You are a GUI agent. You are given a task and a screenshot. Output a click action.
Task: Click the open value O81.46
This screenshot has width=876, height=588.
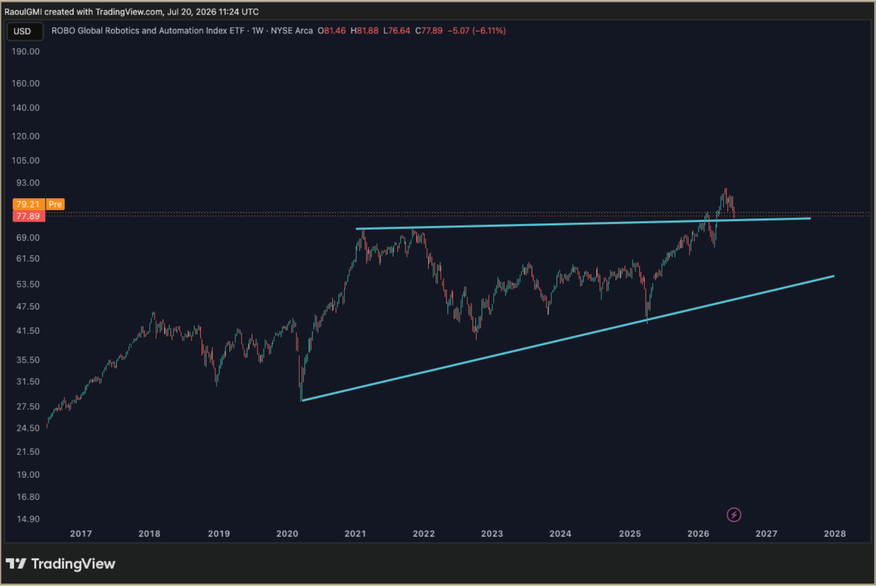click(331, 31)
